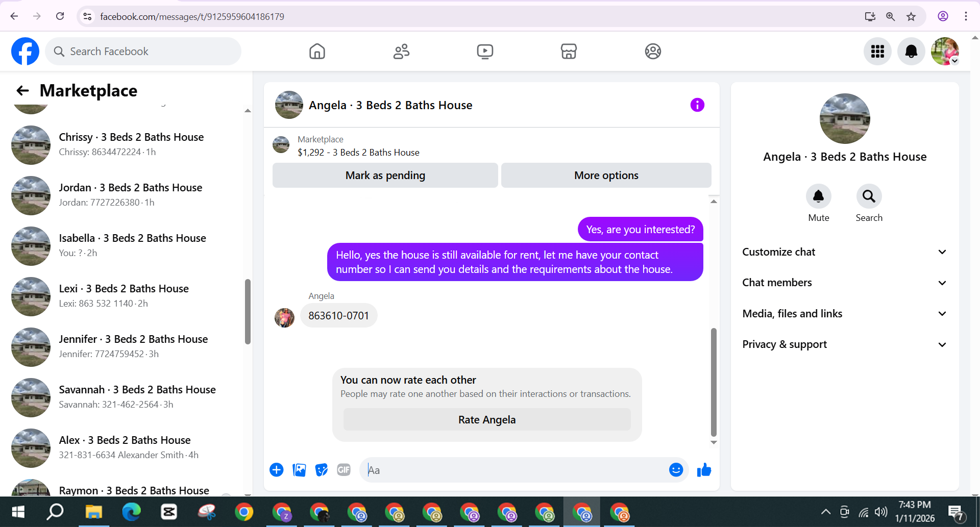Screen dimensions: 980x527
Task: Open the purple conversation information icon
Action: tap(697, 105)
